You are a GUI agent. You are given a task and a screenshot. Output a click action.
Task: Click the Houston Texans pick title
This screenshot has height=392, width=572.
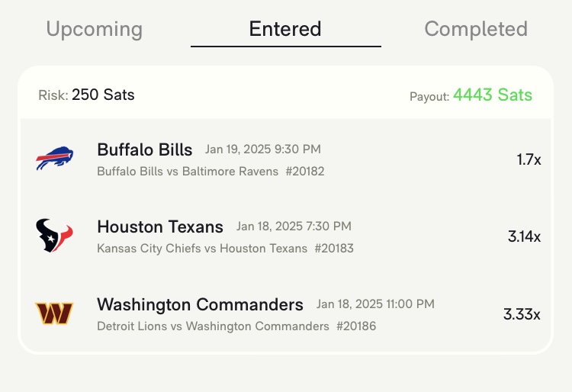coord(160,227)
